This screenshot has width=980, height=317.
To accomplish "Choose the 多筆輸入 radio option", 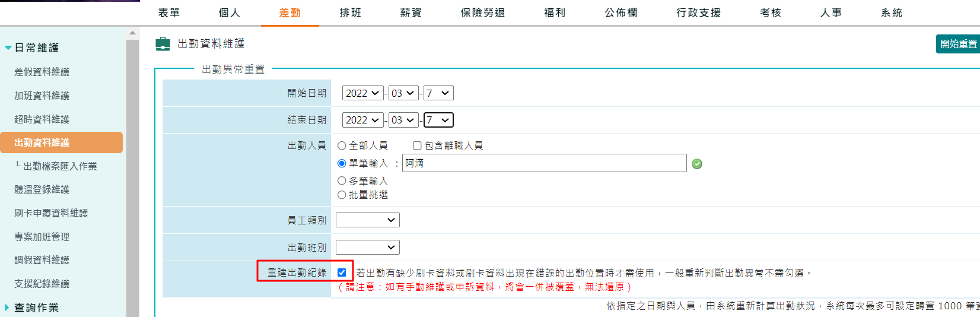I will (x=342, y=180).
